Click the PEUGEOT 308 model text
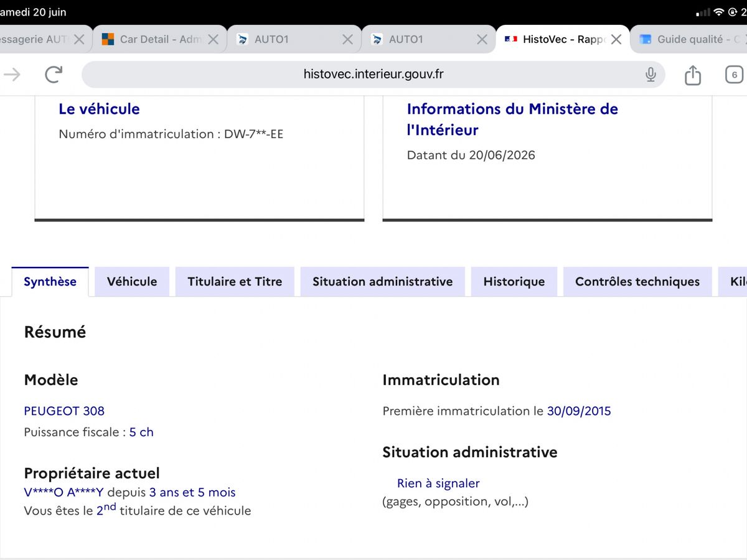747x560 pixels. [x=64, y=411]
